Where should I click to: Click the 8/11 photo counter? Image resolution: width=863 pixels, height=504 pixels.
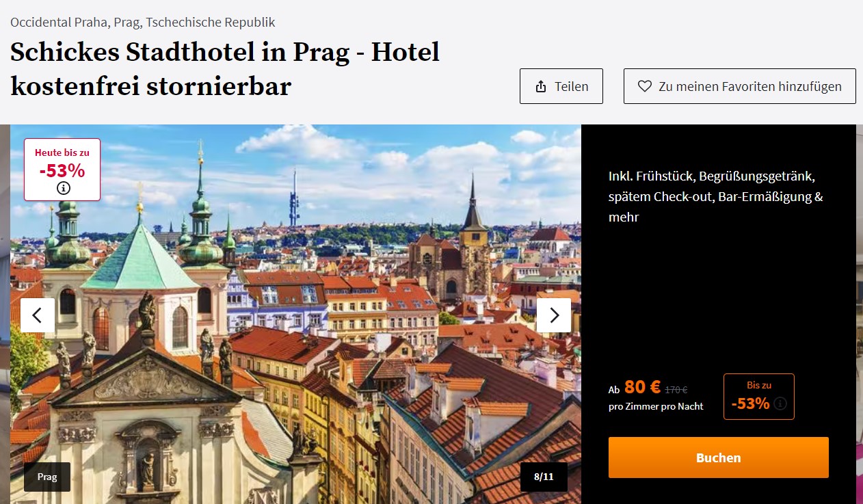pos(544,477)
